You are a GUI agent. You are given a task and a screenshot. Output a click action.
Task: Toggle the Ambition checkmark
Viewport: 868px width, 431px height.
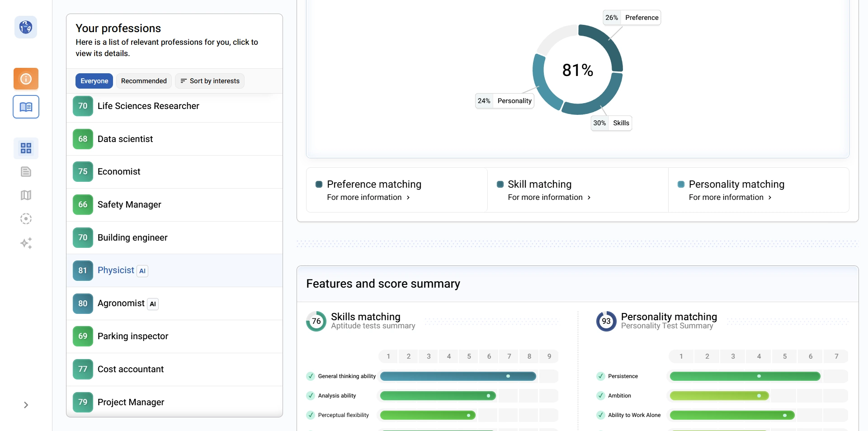(x=600, y=396)
